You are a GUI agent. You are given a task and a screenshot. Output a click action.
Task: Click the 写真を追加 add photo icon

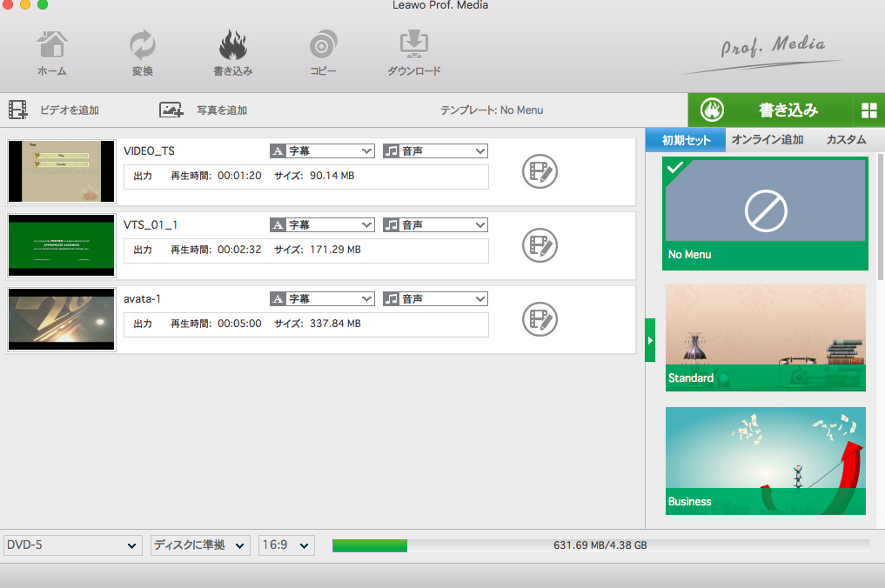(x=171, y=110)
